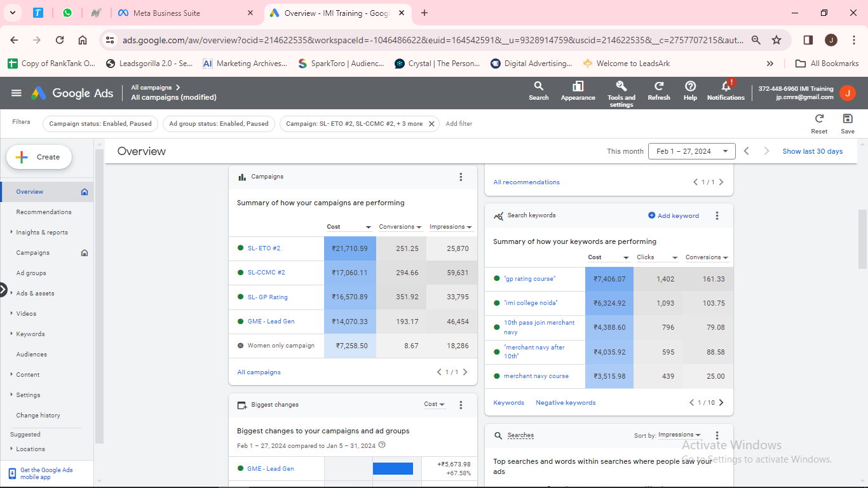Viewport: 868px width, 488px height.
Task: Reload the page in Chrome toolbar
Action: 60,40
